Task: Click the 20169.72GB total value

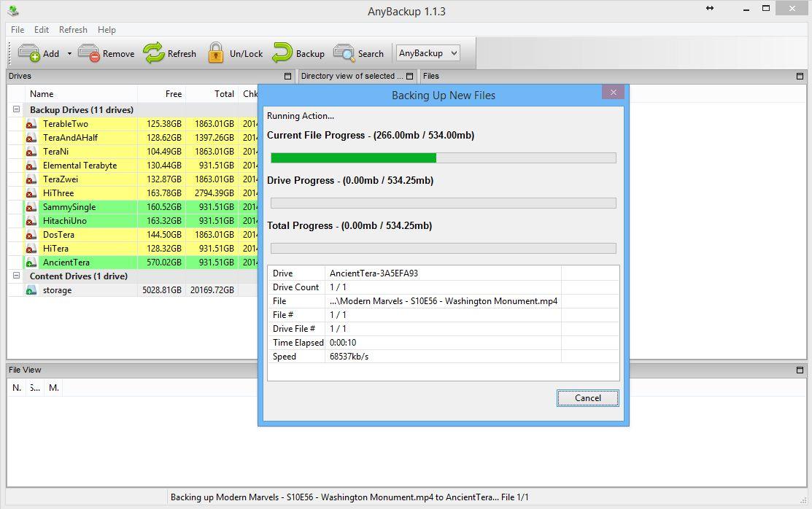Action: coord(212,290)
